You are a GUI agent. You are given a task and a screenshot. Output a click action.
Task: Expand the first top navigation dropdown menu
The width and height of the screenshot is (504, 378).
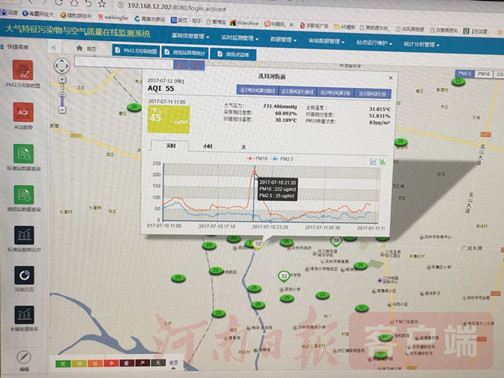(x=190, y=36)
